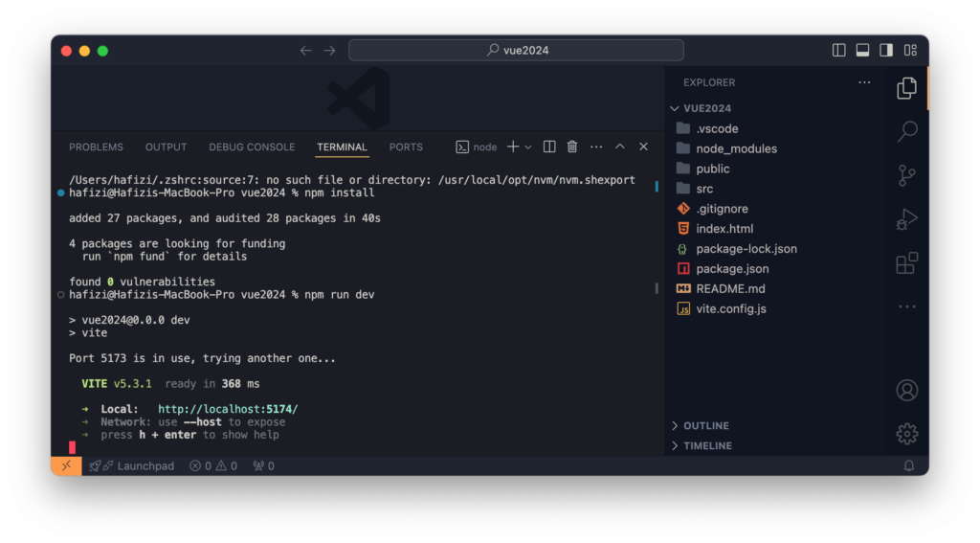Click the vue2024 command center search box
The width and height of the screenshot is (980, 543).
point(516,50)
